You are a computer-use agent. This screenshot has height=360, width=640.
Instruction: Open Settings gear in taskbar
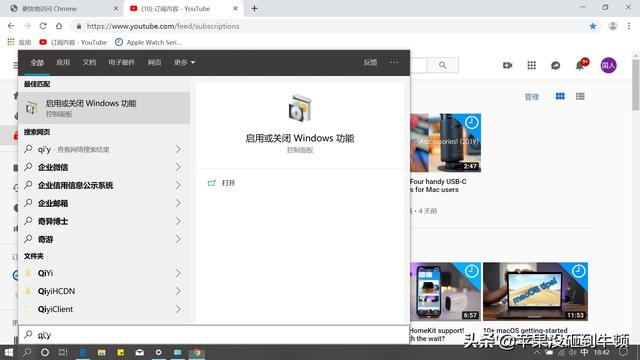tap(158, 352)
